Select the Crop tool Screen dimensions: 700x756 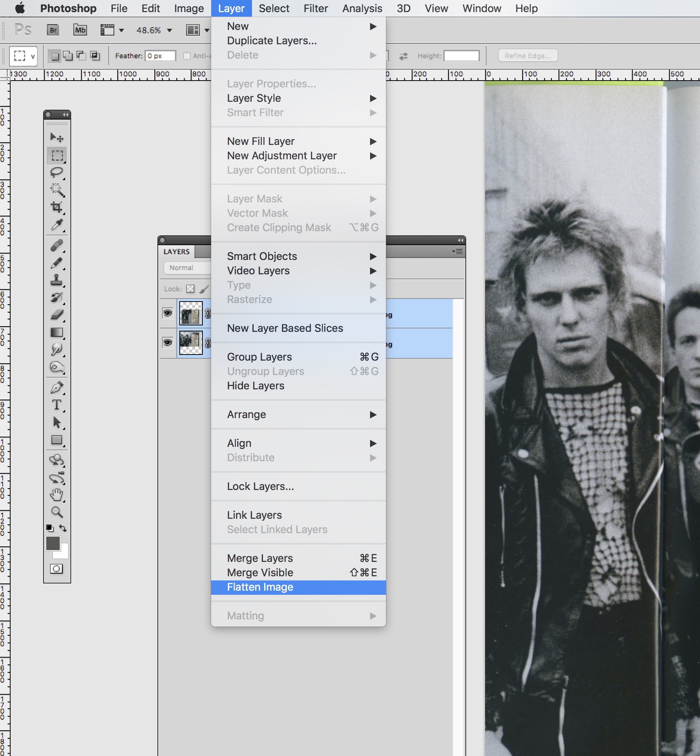coord(57,207)
